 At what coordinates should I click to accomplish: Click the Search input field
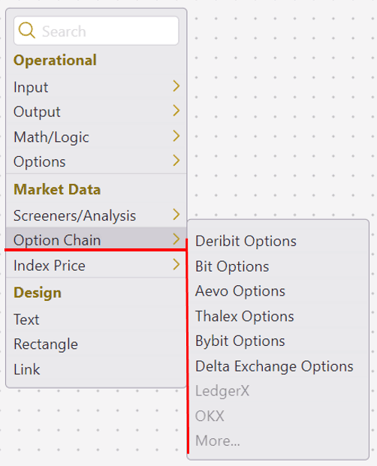click(x=96, y=31)
